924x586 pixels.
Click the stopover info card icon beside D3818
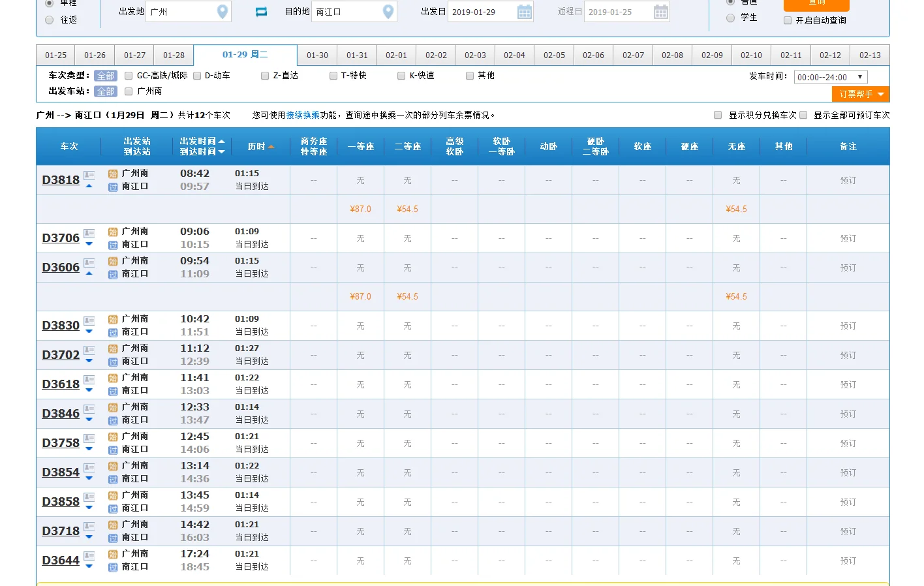89,176
